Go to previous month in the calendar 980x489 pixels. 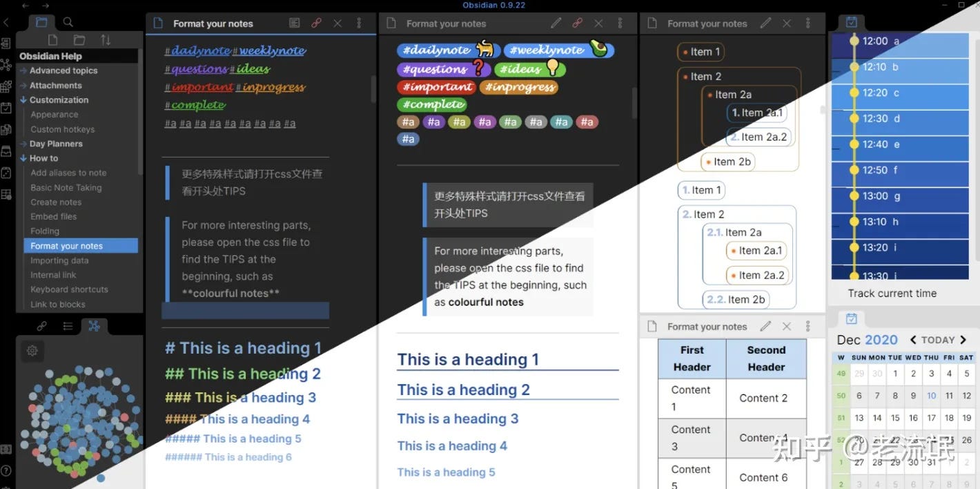913,340
